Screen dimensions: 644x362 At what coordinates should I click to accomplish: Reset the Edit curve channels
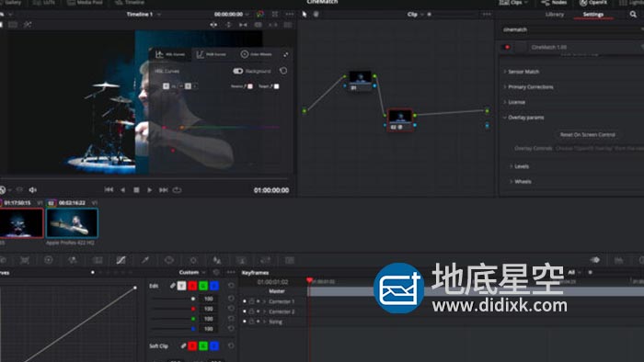point(231,286)
